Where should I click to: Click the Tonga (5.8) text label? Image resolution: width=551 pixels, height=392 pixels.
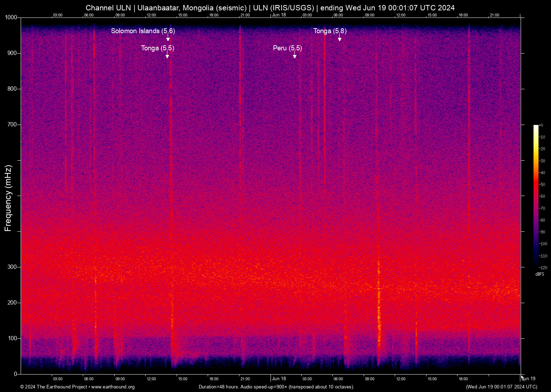[x=329, y=31]
